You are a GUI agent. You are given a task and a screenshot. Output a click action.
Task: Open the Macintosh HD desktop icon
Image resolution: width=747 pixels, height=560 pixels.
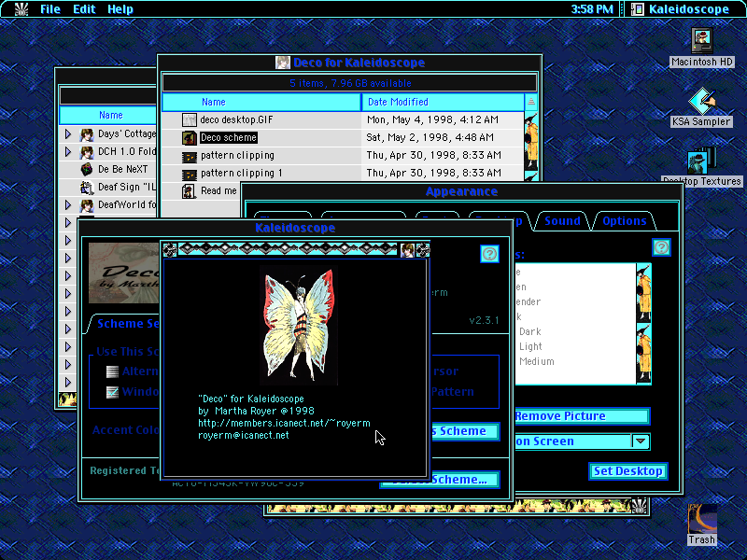tap(701, 41)
